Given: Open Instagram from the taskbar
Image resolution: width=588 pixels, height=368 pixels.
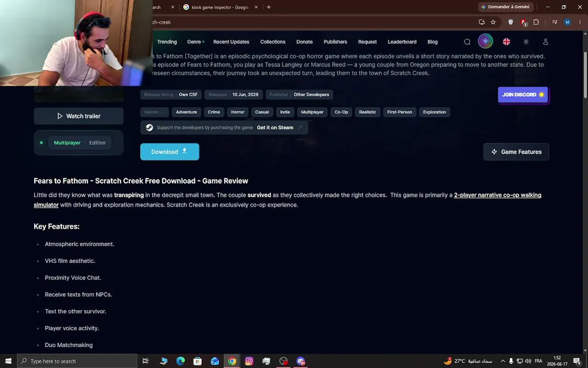Looking at the screenshot, I should [249, 361].
